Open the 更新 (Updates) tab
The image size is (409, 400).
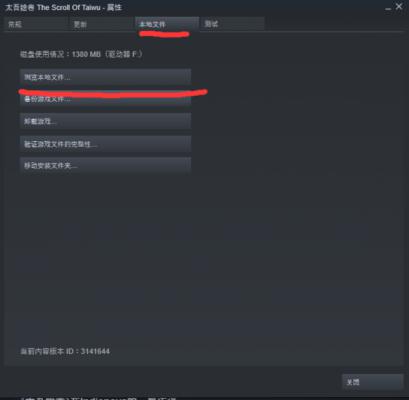click(102, 24)
